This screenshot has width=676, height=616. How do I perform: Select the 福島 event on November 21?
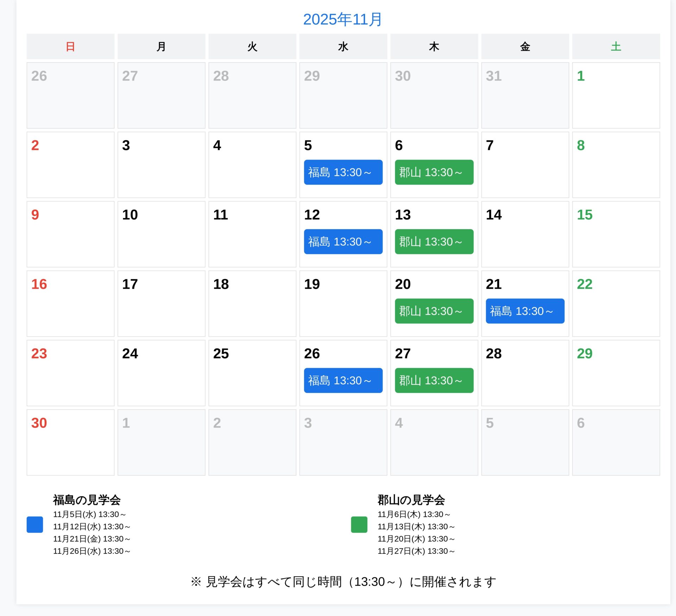[x=525, y=311]
